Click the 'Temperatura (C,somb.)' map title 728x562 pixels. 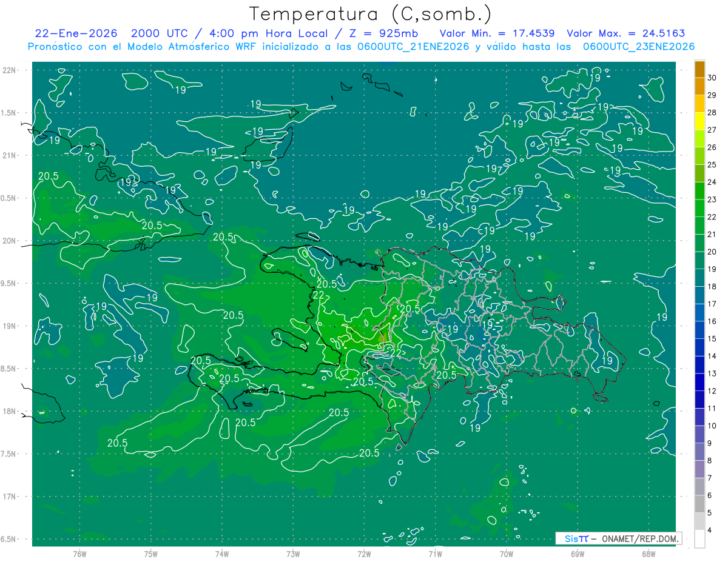371,14
